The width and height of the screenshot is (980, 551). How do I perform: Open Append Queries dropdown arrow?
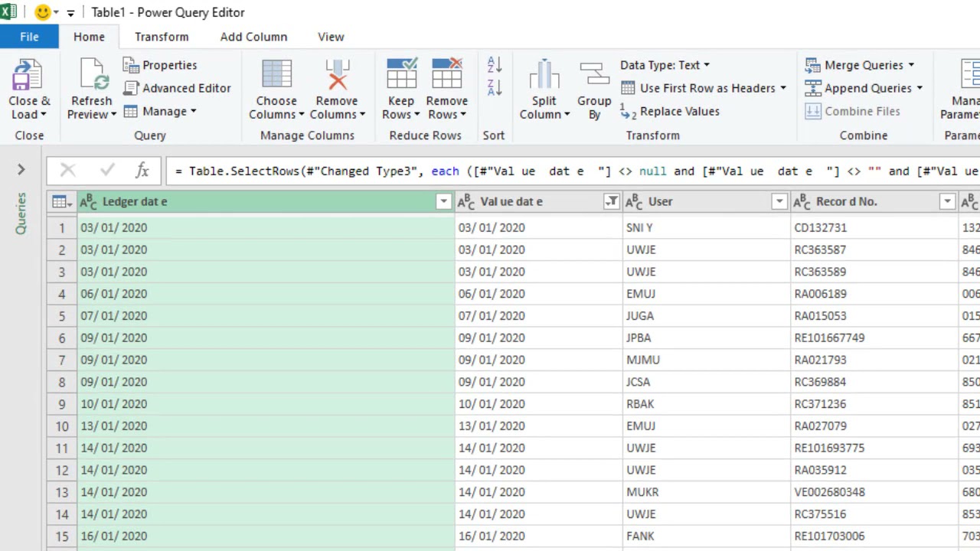919,88
